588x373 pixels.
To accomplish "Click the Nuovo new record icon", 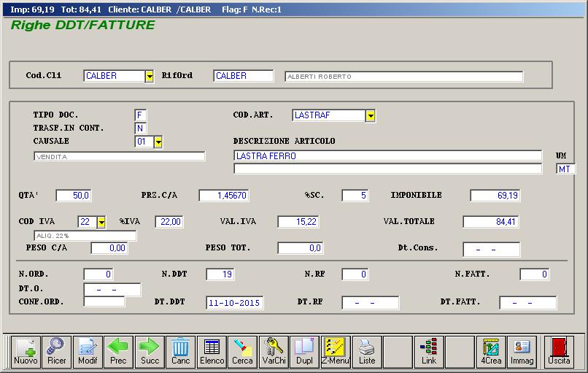I will click(26, 352).
